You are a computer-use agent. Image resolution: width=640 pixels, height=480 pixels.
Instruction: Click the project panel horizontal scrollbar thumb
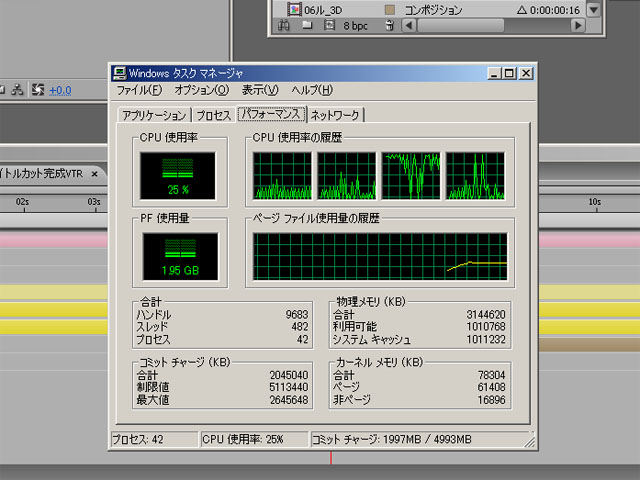(x=461, y=26)
